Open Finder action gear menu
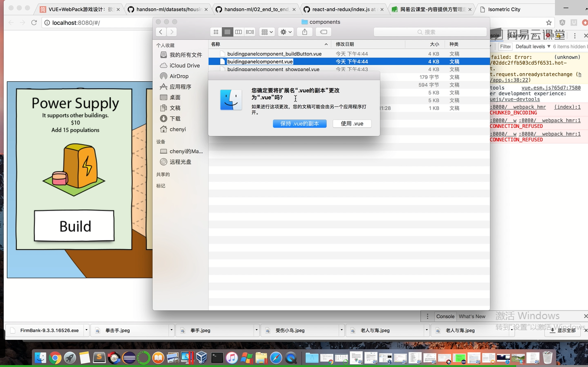588x367 pixels. coord(286,32)
